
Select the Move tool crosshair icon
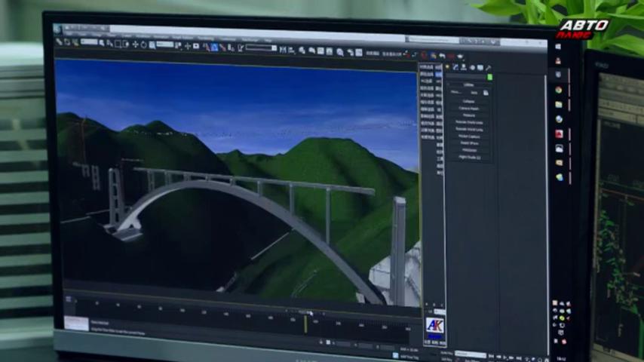point(135,44)
